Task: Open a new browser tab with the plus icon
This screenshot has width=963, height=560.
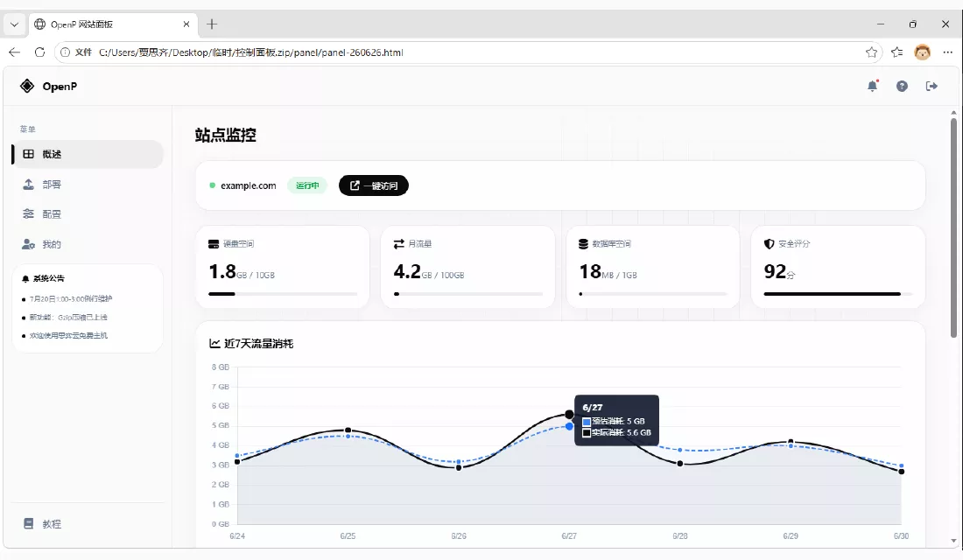Action: (x=212, y=24)
